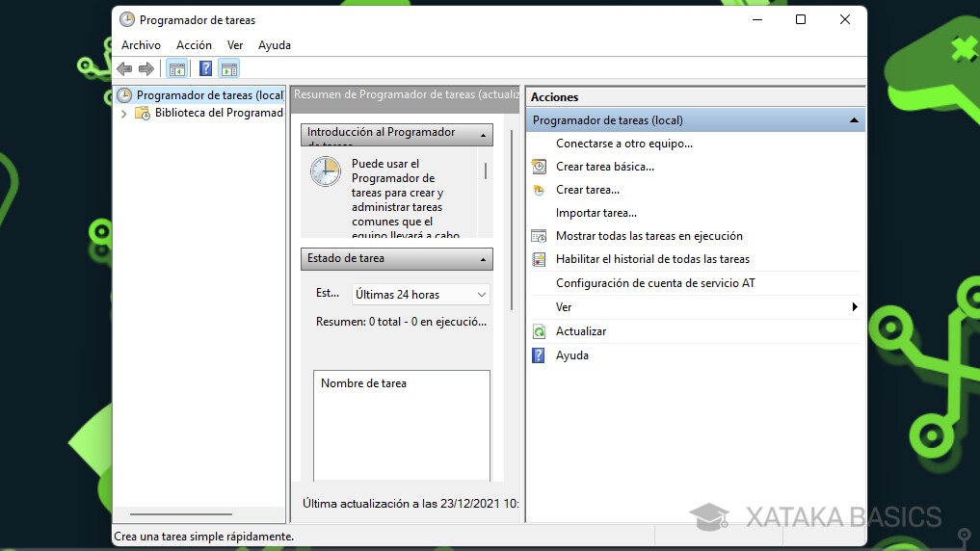Collapse Programador de tareas (local) actions header
This screenshot has width=980, height=551.
coord(853,120)
